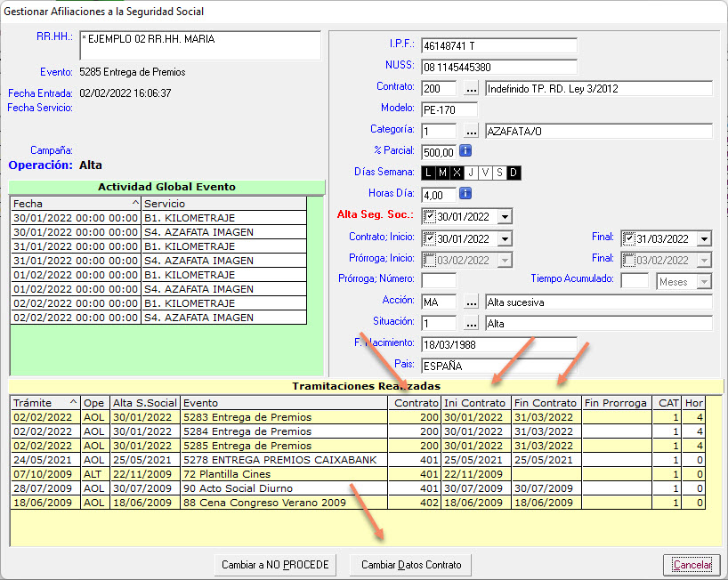Select 02/02/2022 S4. AZAFATA IMAGEN activity row
Screen dimensions: 728x580
158,318
